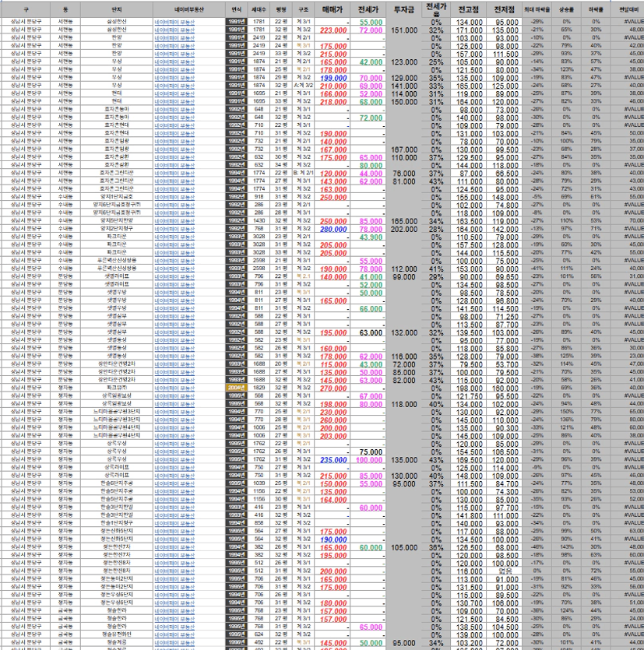Screen dimensions: 644x650
Task: Click the blue 280.000 sale price cell
Action: 333,229
